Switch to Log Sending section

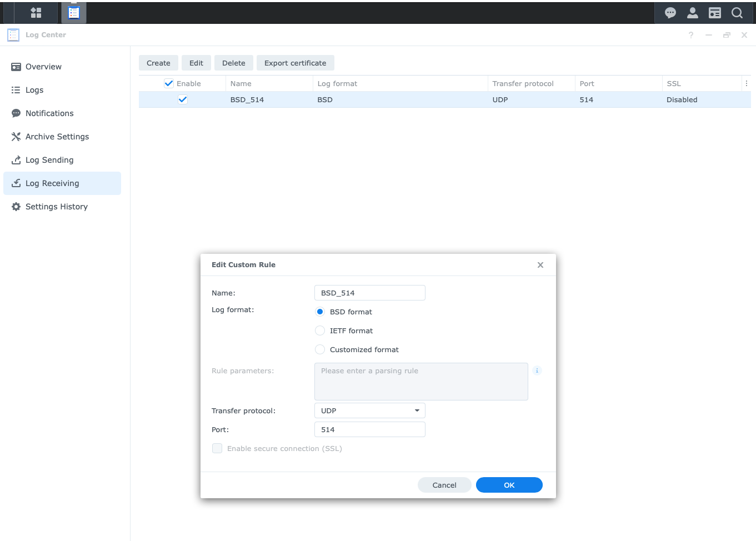click(62, 160)
